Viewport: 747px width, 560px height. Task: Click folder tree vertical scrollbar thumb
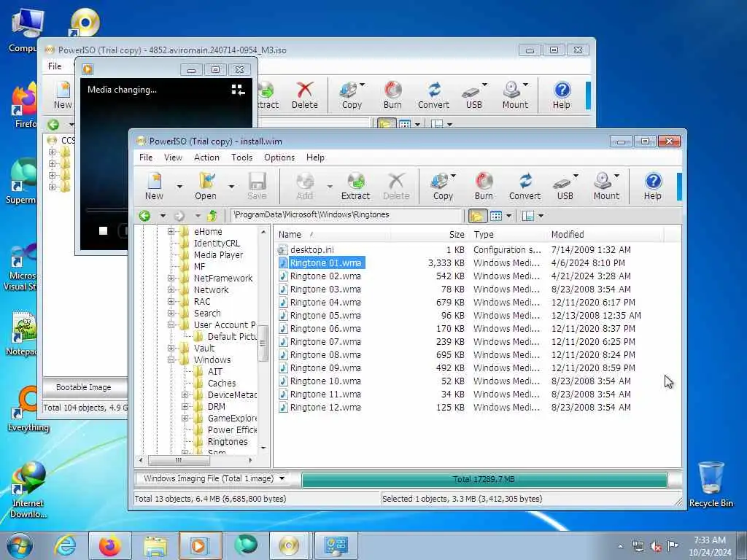coord(263,343)
